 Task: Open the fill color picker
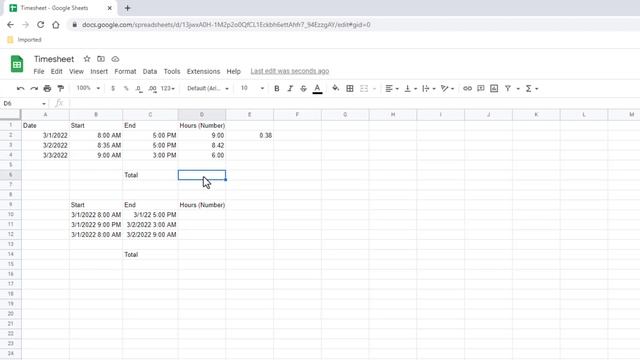[336, 89]
